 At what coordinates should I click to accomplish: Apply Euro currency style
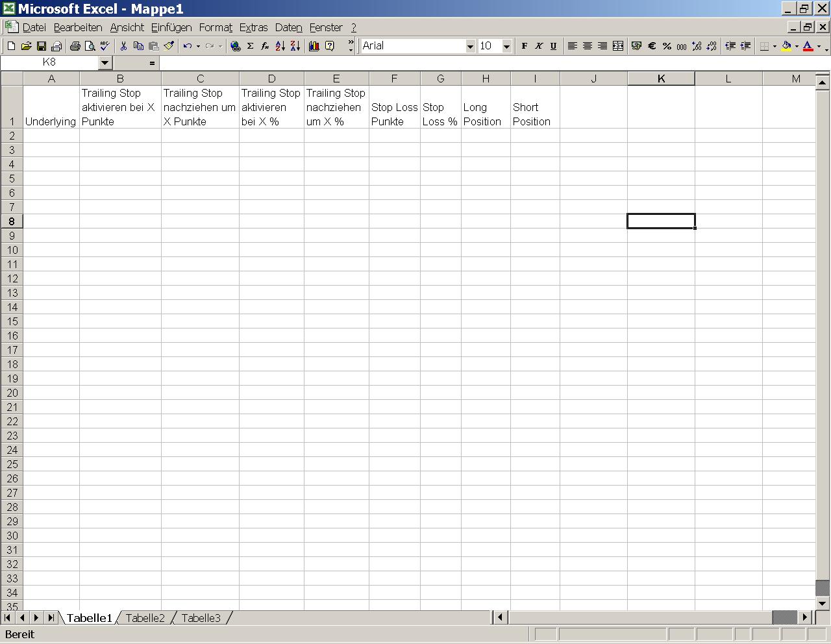coord(652,46)
